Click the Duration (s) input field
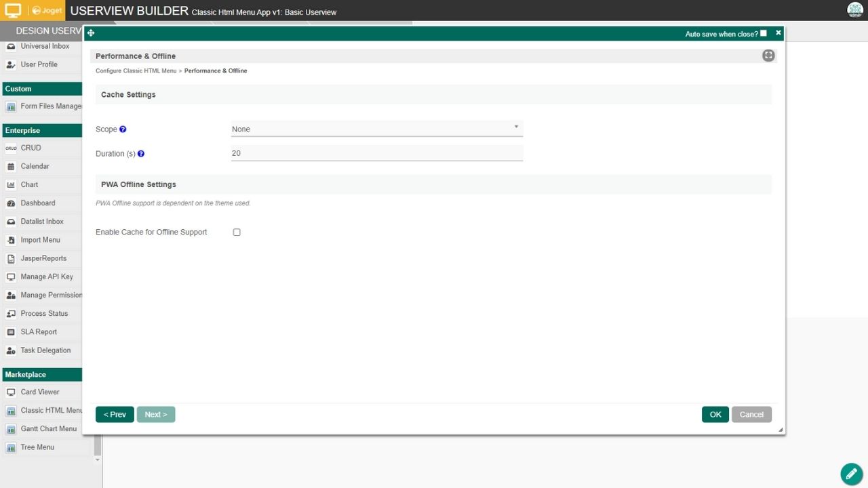This screenshot has height=488, width=868. coord(376,153)
